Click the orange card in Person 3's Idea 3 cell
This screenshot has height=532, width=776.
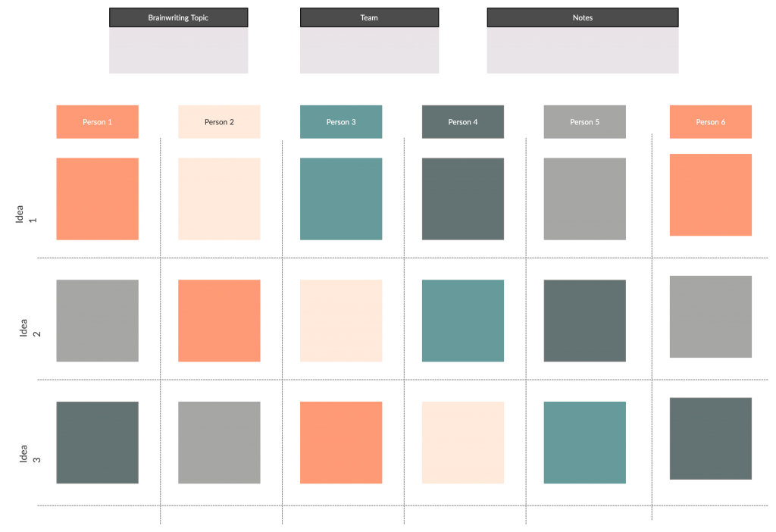coord(341,442)
